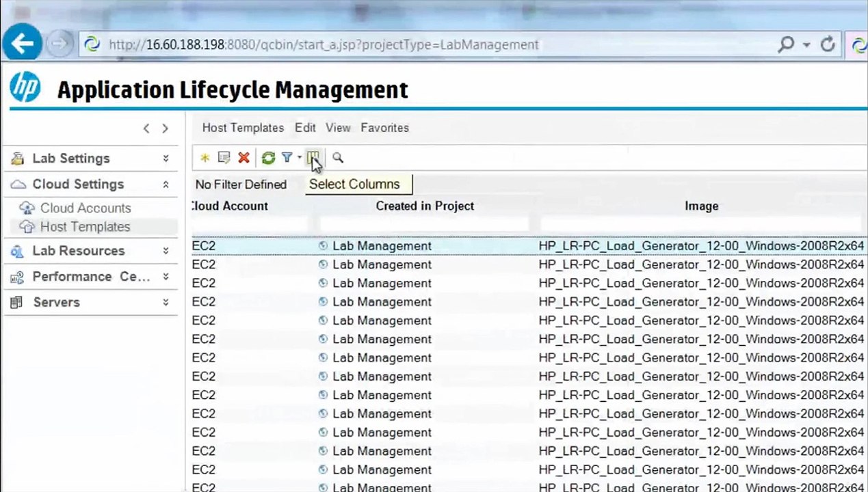
Task: Sort by the Created in Project column header
Action: coord(425,206)
